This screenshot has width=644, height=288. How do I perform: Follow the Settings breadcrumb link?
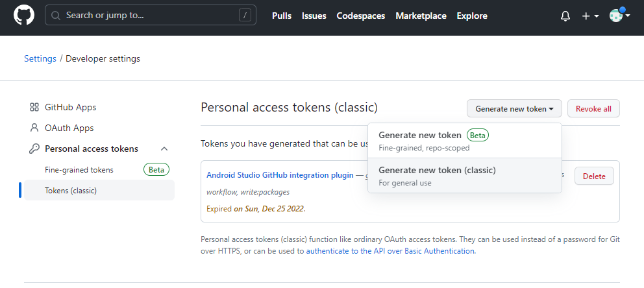point(40,58)
